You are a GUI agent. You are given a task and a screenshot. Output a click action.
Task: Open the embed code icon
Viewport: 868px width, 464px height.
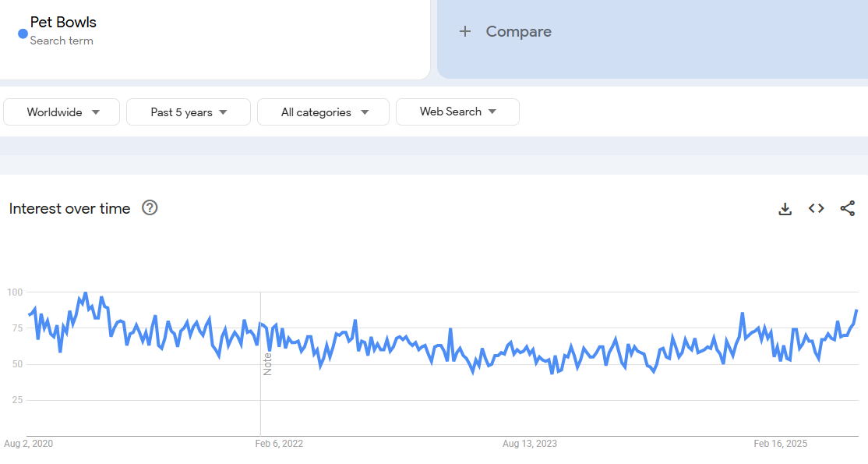(816, 208)
